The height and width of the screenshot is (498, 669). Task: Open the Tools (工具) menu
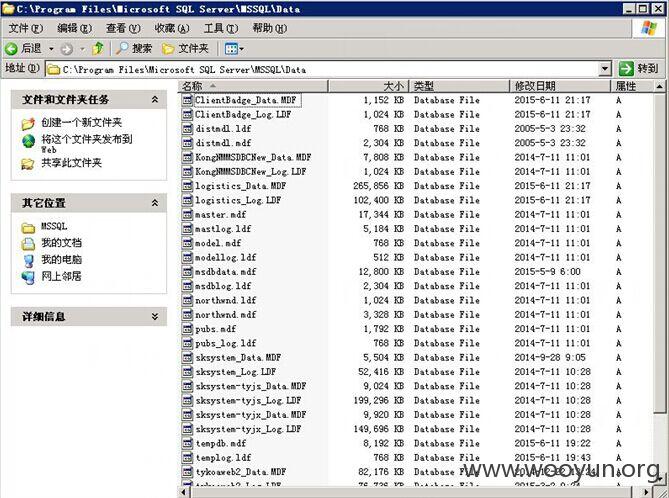(x=221, y=28)
